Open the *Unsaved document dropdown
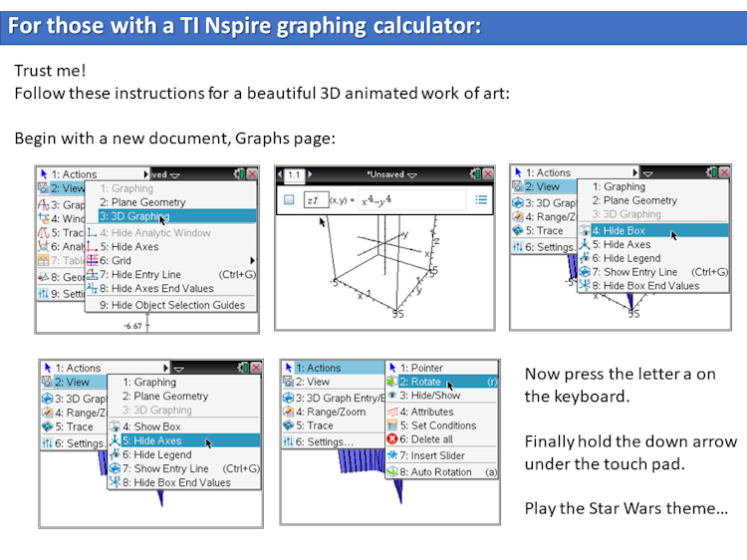Image resolution: width=747 pixels, height=560 pixels. 391,174
